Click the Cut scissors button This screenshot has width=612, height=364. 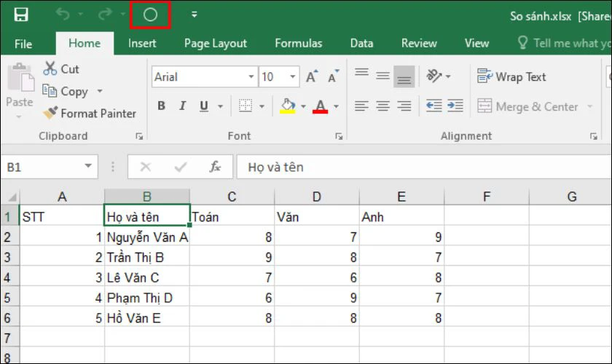61,69
